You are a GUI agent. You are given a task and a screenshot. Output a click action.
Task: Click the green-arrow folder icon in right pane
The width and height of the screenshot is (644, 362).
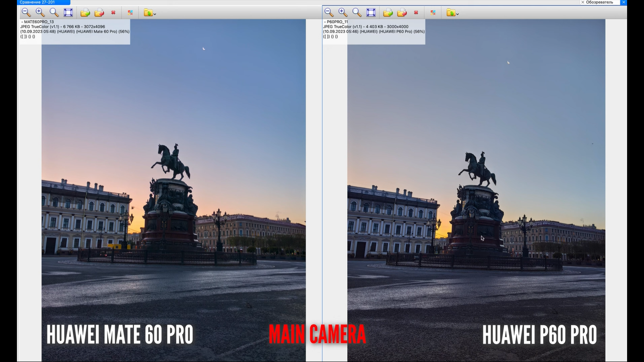pos(388,13)
